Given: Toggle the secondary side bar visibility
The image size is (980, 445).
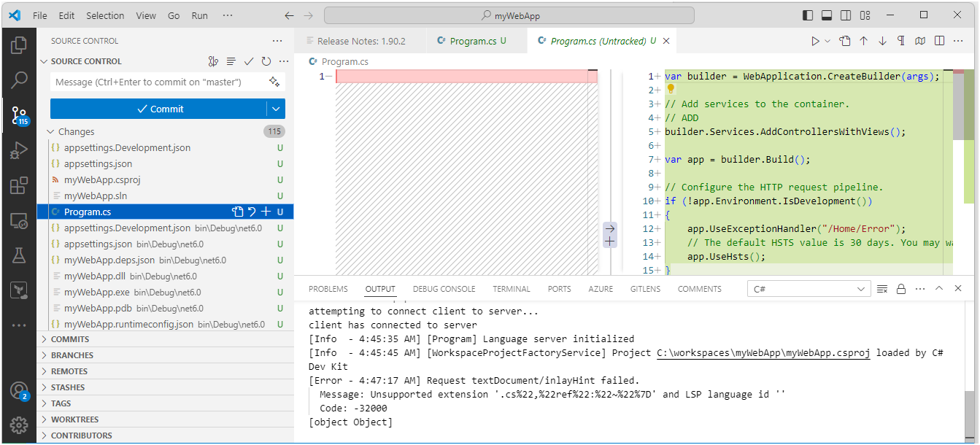Looking at the screenshot, I should click(x=846, y=15).
